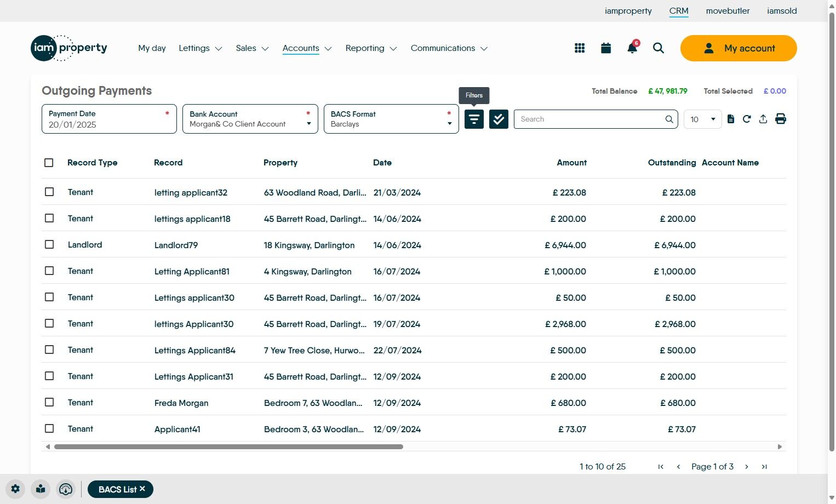This screenshot has height=504, width=836.
Task: Go to the next page arrow
Action: tap(746, 467)
